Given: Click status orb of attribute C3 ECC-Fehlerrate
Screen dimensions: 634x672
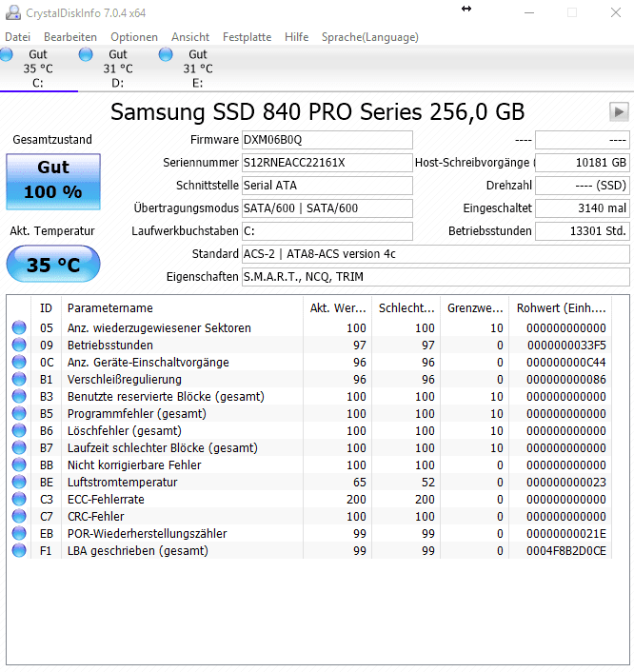Looking at the screenshot, I should click(x=19, y=500).
